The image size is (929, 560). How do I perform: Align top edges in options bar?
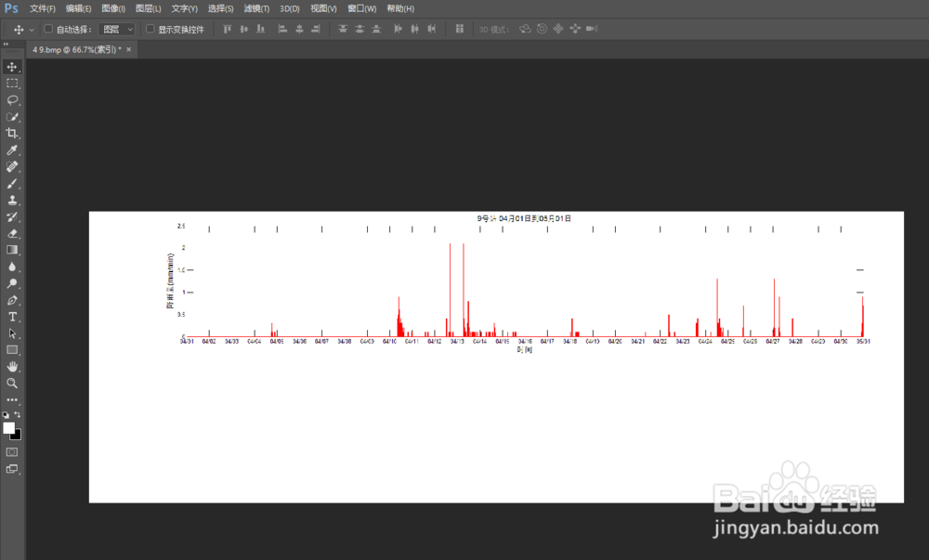(x=227, y=29)
